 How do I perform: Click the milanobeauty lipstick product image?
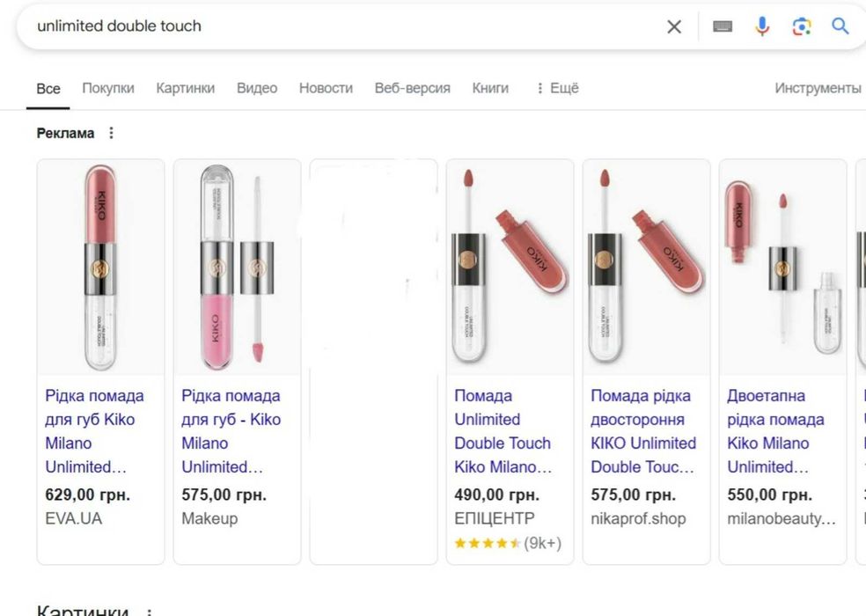click(782, 267)
